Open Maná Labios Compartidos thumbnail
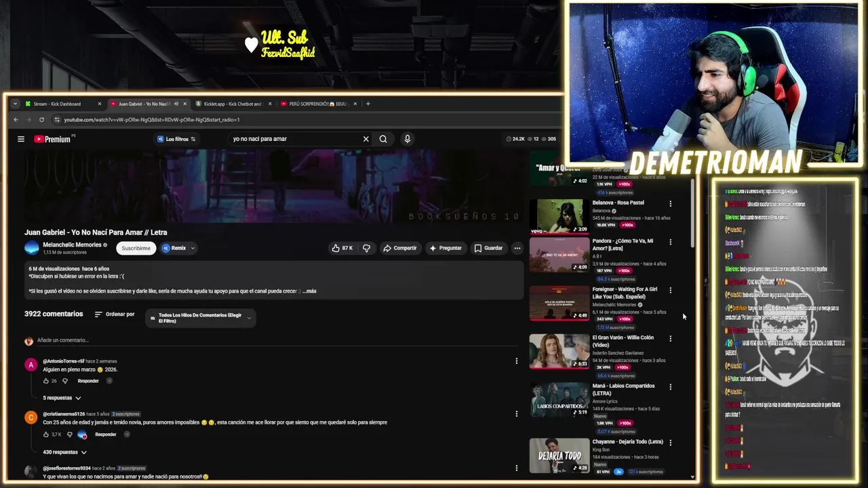Image resolution: width=868 pixels, height=488 pixels. 559,400
